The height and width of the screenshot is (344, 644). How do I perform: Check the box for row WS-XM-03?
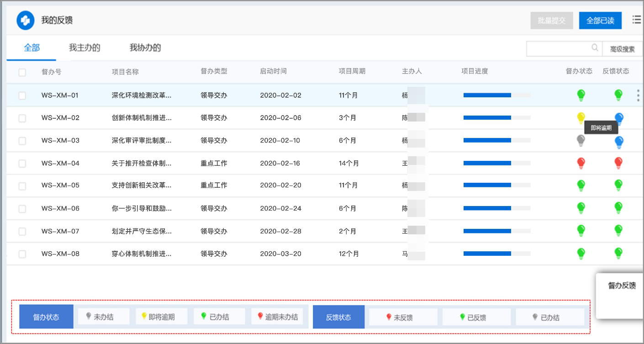[22, 141]
